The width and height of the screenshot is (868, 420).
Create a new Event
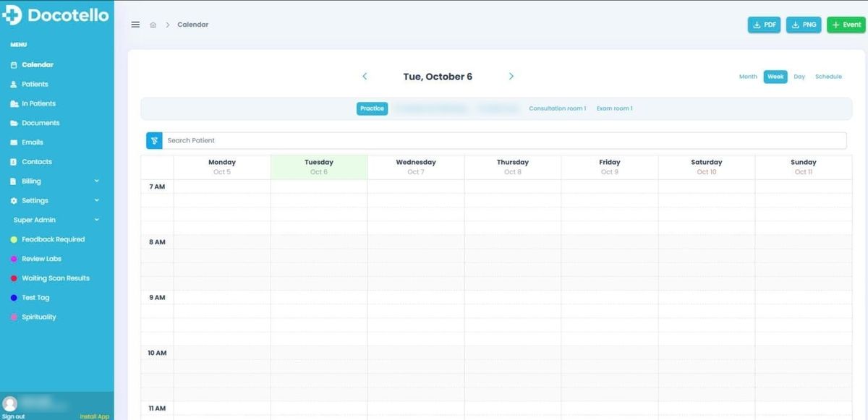pyautogui.click(x=846, y=25)
